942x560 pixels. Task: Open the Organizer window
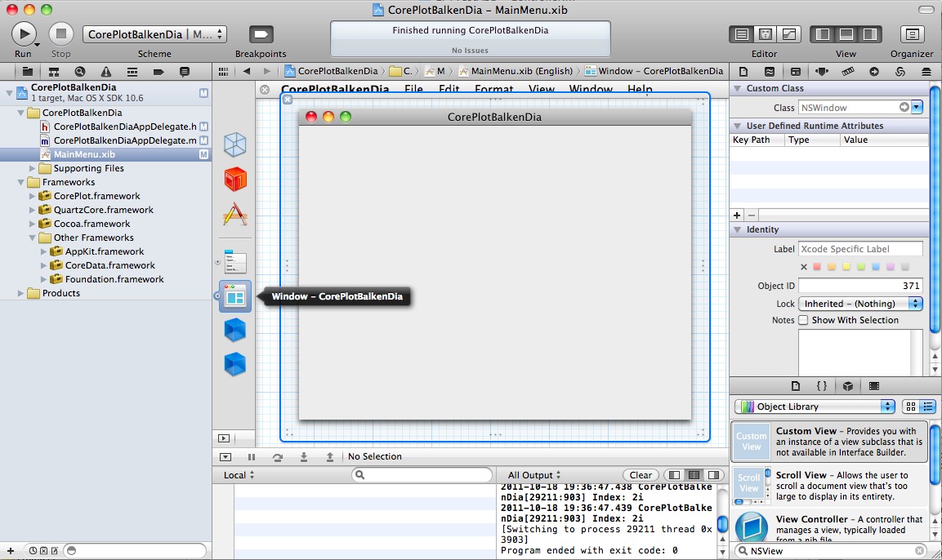click(x=912, y=34)
